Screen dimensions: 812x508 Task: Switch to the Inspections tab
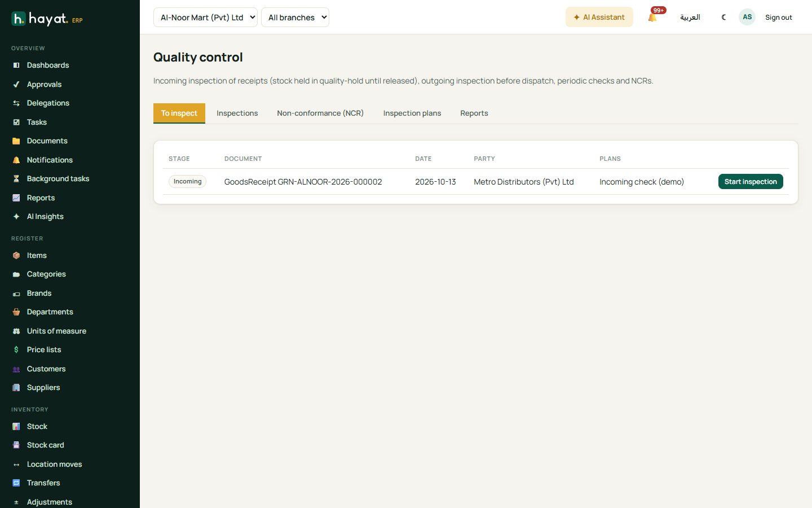point(237,113)
